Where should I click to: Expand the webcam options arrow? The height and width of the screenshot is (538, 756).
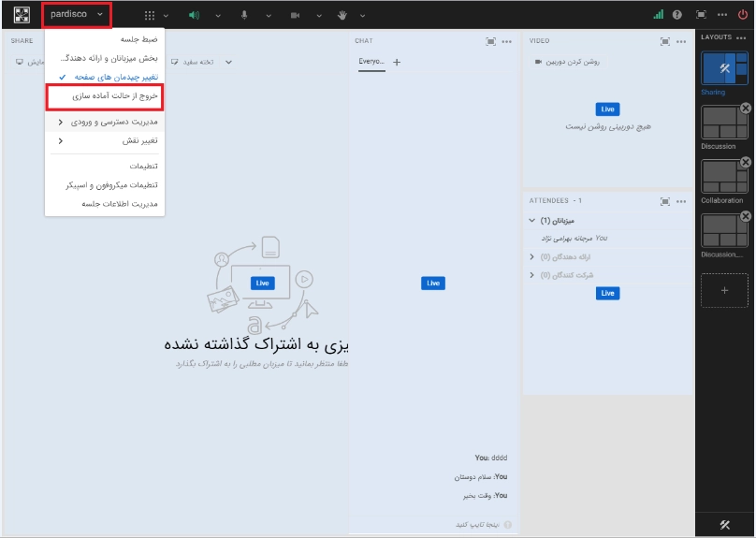(319, 15)
